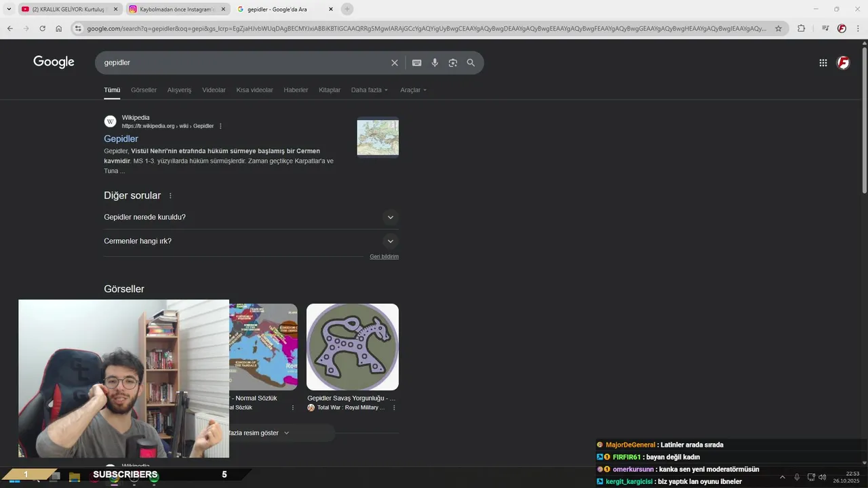Open the Google account profile avatar
868x488 pixels.
(844, 62)
